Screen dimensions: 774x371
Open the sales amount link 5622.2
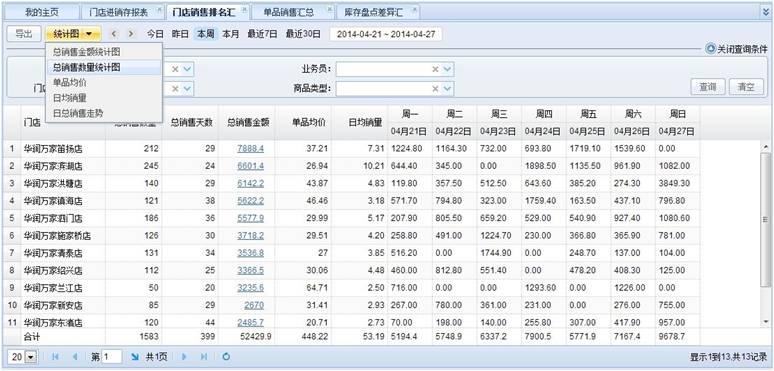coord(250,201)
